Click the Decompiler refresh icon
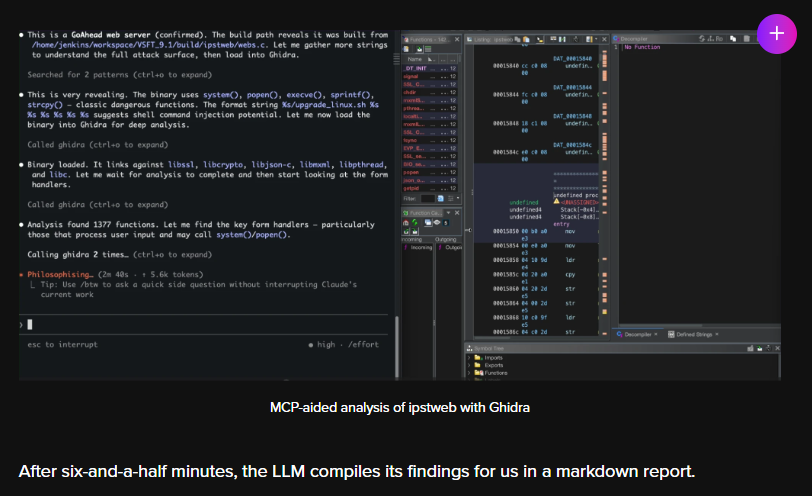The height and width of the screenshot is (496, 812). click(702, 39)
